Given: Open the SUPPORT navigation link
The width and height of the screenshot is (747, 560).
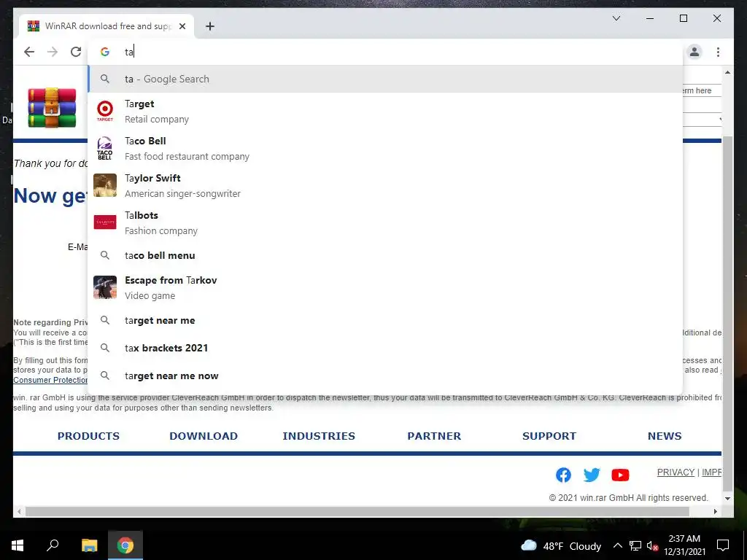Looking at the screenshot, I should point(549,436).
